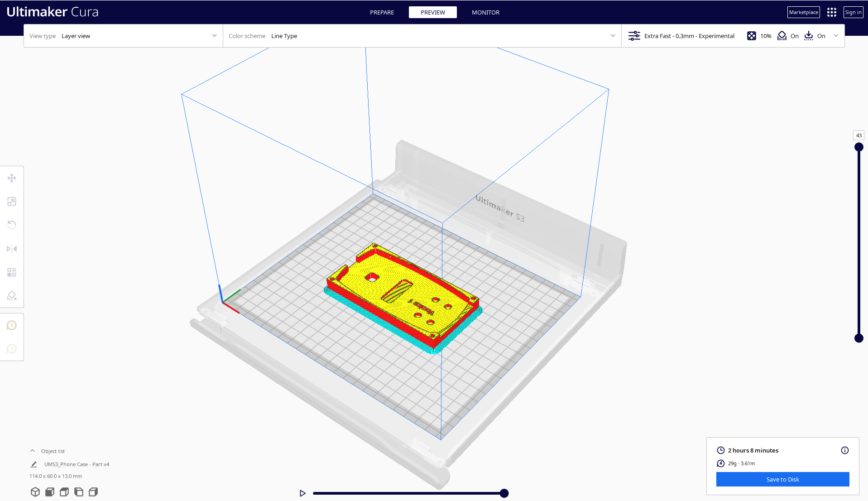
Task: Play the layer simulation
Action: [x=302, y=493]
